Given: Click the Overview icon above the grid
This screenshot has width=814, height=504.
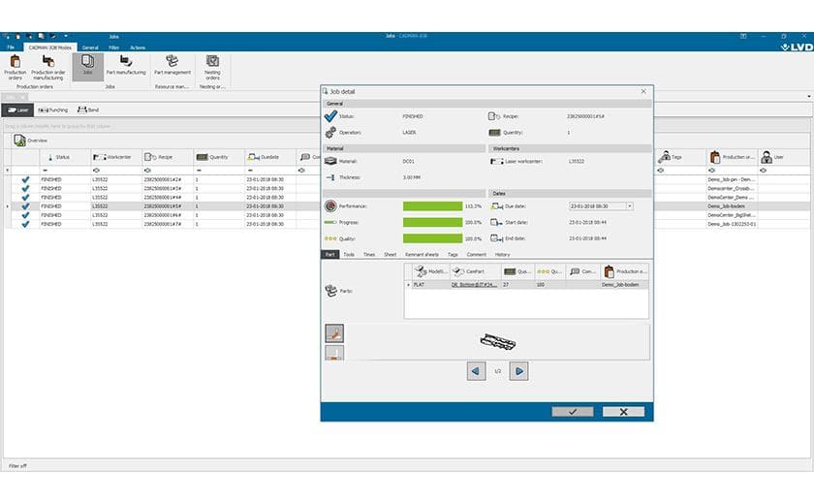Looking at the screenshot, I should [19, 141].
